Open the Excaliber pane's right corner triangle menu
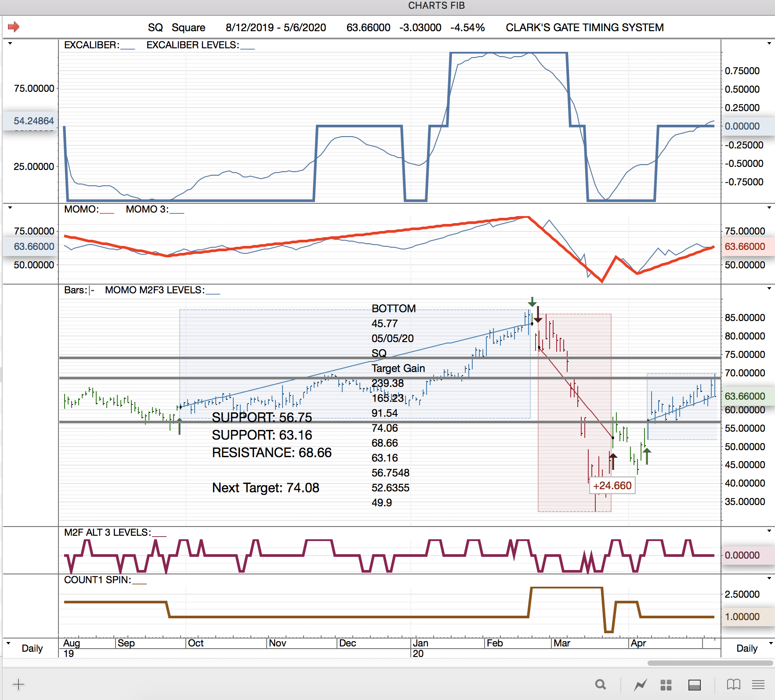The image size is (775, 700). click(769, 43)
